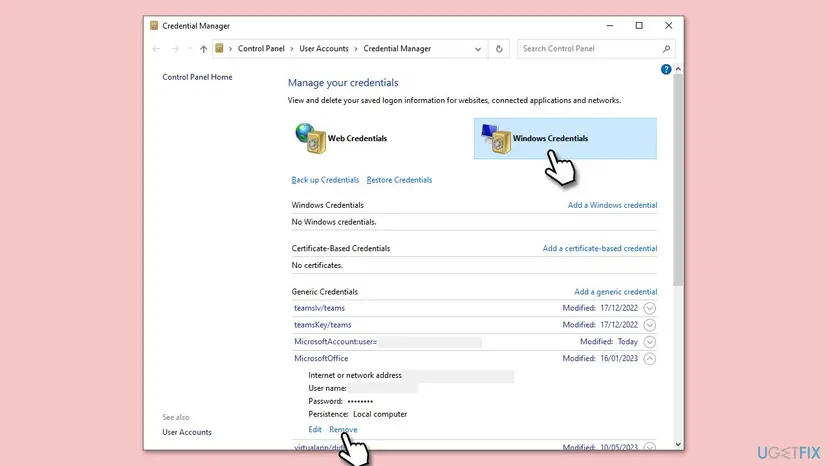Click 'Modified: 16/01/2023' date of MicrosoftOffice
This screenshot has width=828, height=466.
[x=600, y=359]
